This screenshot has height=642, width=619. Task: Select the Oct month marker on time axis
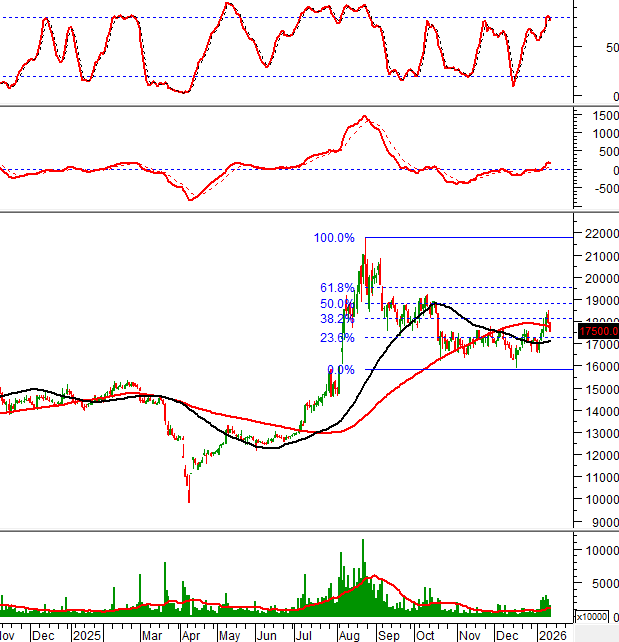(x=426, y=634)
